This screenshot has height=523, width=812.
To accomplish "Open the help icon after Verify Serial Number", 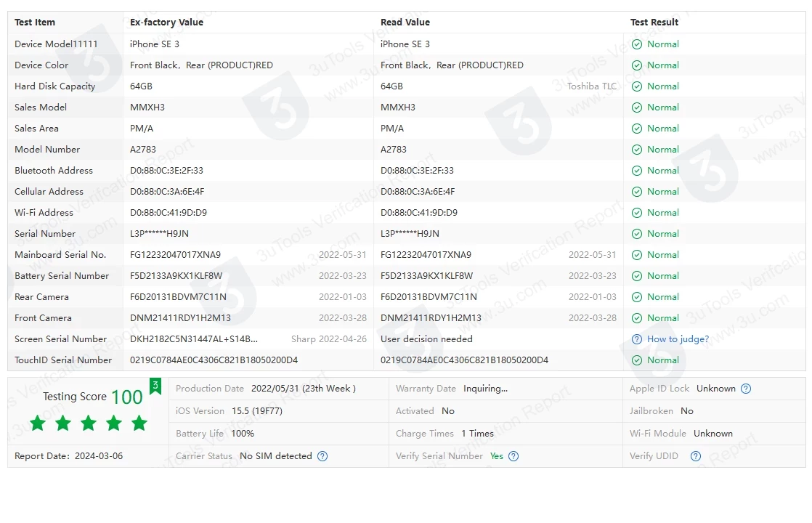I will click(513, 456).
